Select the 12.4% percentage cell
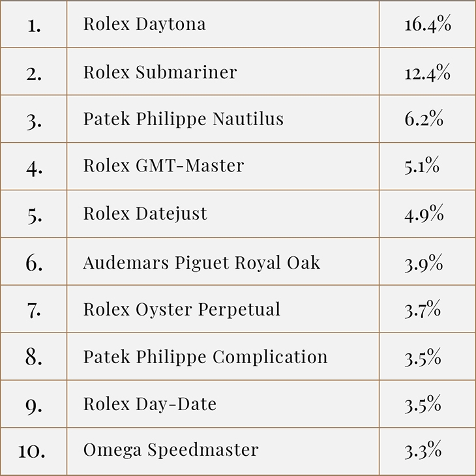 (427, 72)
